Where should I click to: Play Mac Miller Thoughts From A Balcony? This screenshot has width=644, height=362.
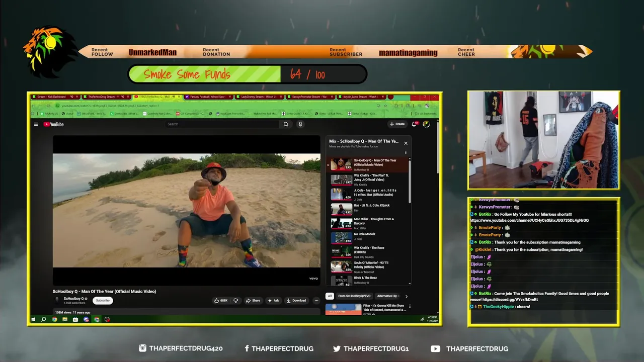tap(368, 224)
